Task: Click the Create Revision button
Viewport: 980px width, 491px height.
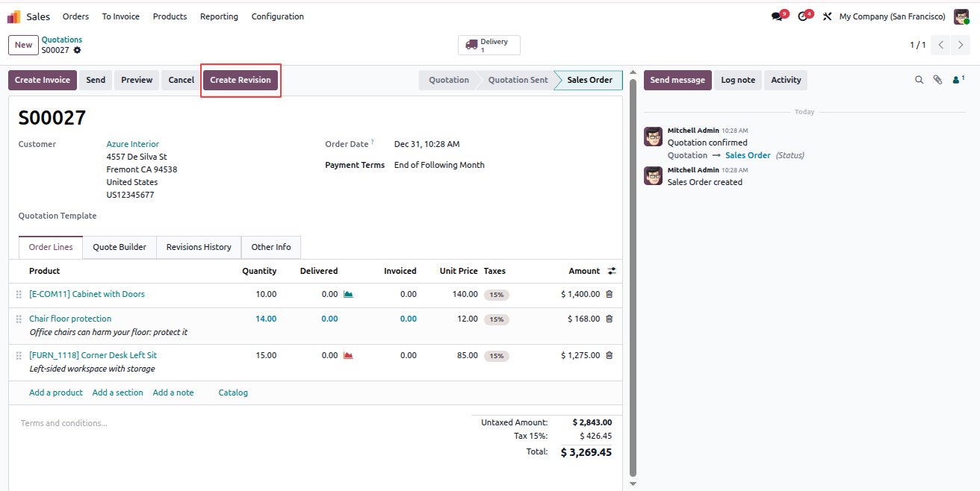Action: click(241, 80)
